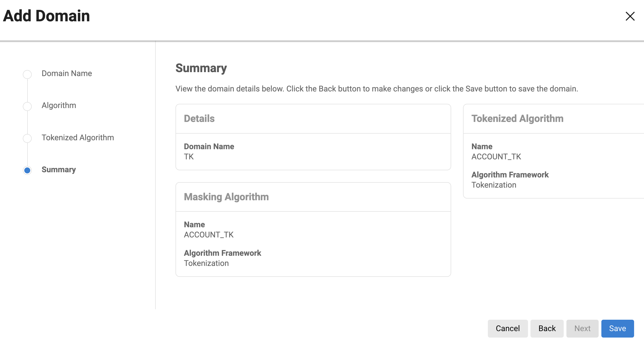Click the Tokenized Algorithm step circle
The width and height of the screenshot is (644, 343).
pos(27,138)
